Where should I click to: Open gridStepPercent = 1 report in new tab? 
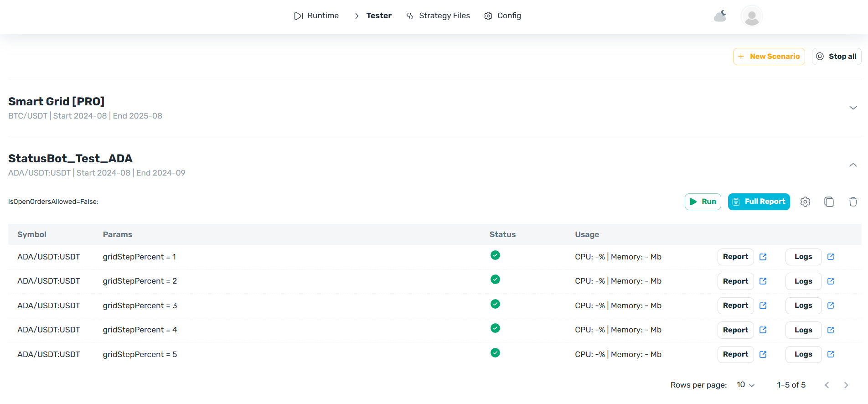pos(763,257)
